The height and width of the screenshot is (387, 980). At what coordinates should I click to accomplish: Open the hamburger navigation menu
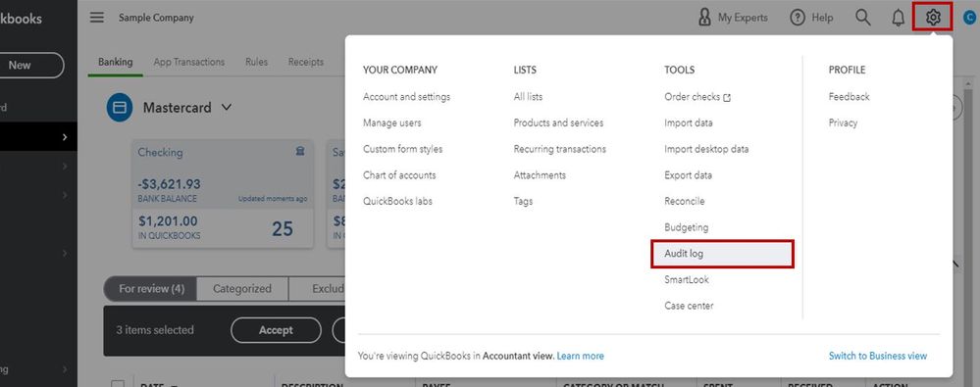click(x=97, y=18)
